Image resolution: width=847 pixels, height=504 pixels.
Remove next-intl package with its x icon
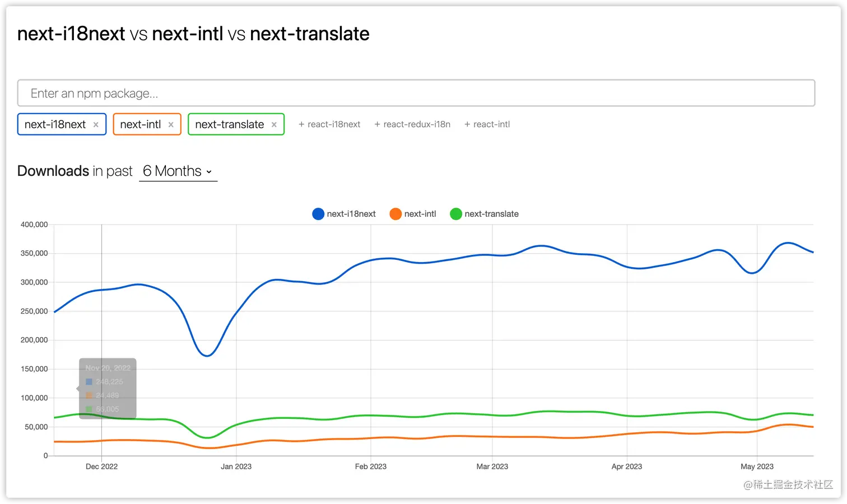pos(171,125)
